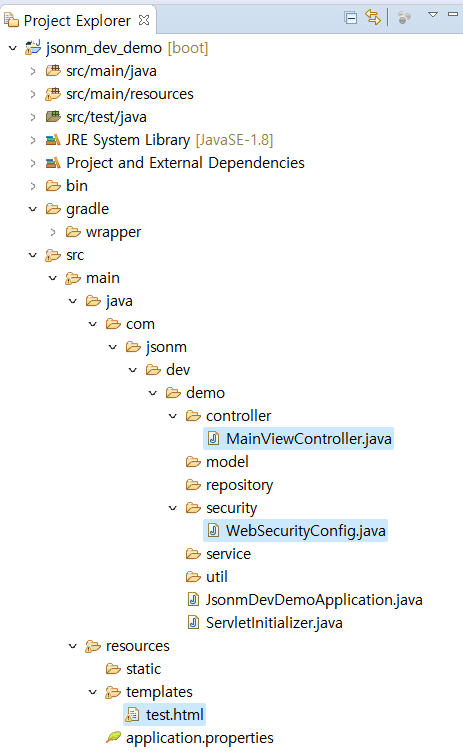Viewport: 463px width, 753px height.
Task: Expand the src/main/java source folder
Action: coord(33,71)
